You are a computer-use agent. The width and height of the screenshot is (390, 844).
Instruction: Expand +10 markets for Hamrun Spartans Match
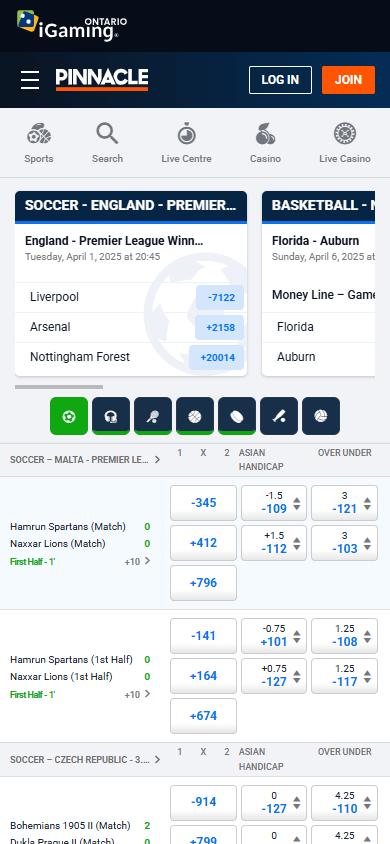tap(138, 561)
